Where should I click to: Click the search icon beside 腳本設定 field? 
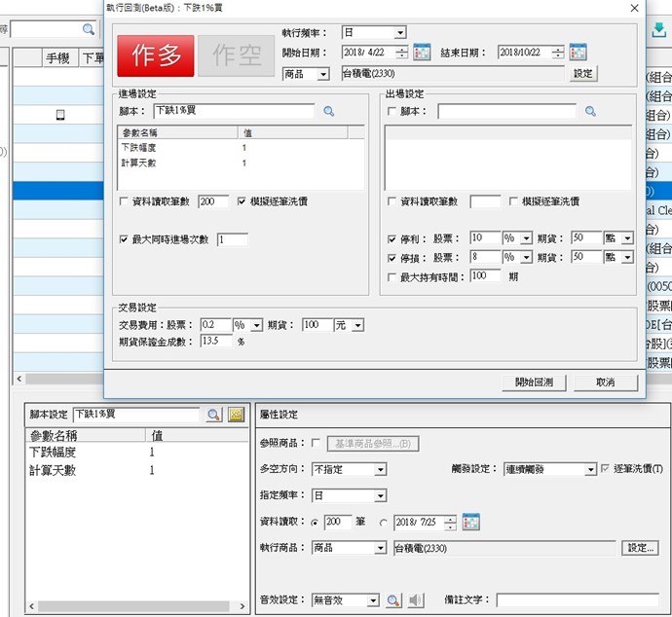[213, 416]
